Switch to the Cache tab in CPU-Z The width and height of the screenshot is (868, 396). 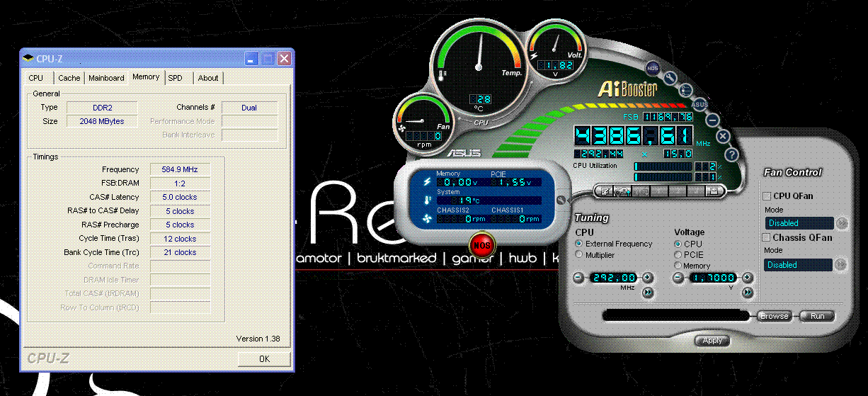point(69,78)
